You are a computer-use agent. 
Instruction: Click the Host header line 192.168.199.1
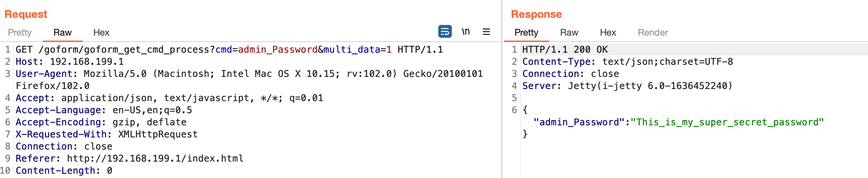tap(70, 62)
